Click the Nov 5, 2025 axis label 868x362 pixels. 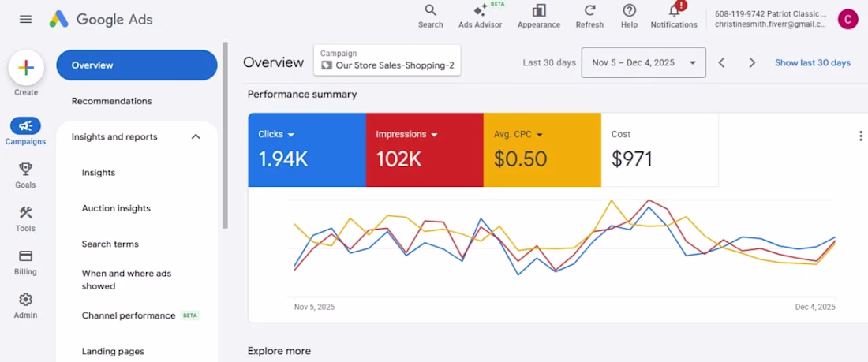click(x=314, y=307)
